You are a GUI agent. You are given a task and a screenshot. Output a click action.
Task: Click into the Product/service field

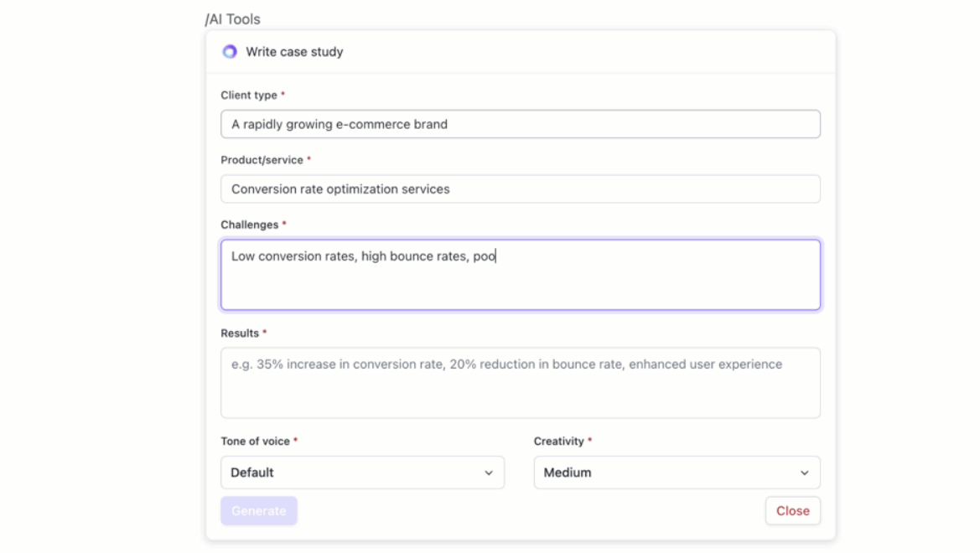520,189
